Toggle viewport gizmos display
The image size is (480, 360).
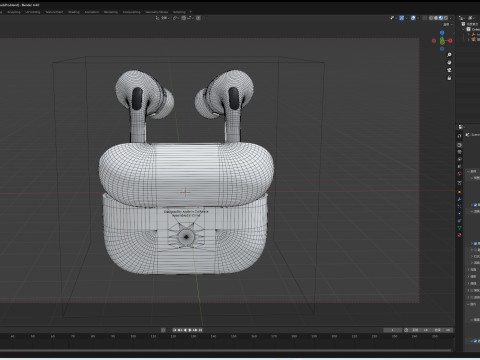tap(402, 18)
